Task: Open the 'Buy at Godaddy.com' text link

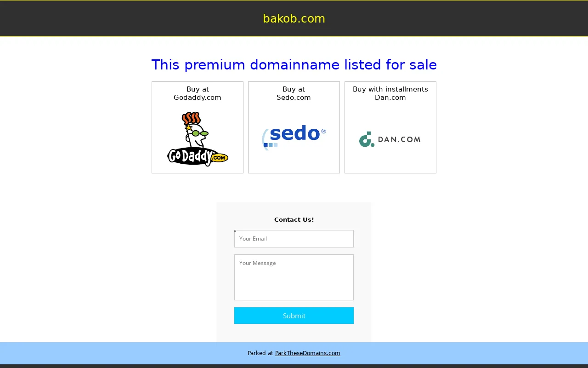Action: click(198, 93)
